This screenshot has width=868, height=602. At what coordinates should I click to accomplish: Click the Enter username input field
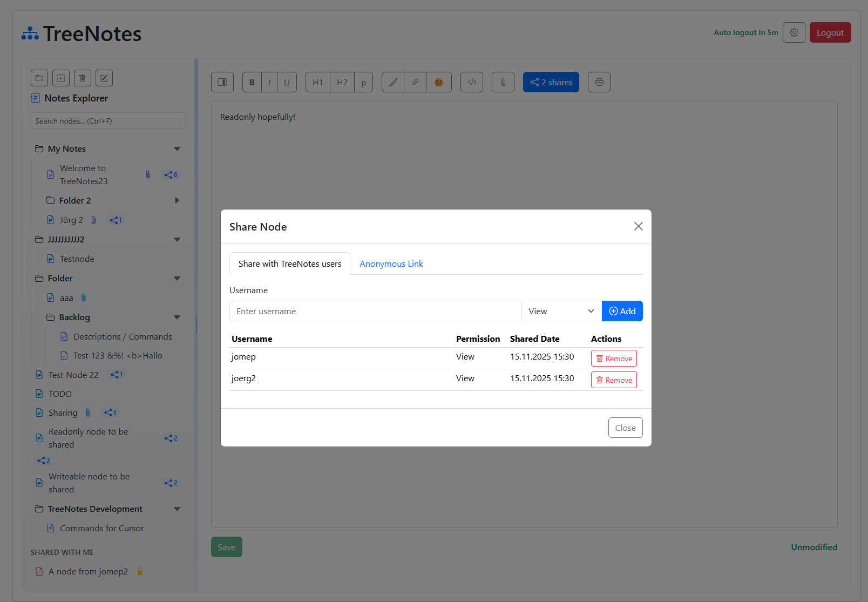point(376,311)
